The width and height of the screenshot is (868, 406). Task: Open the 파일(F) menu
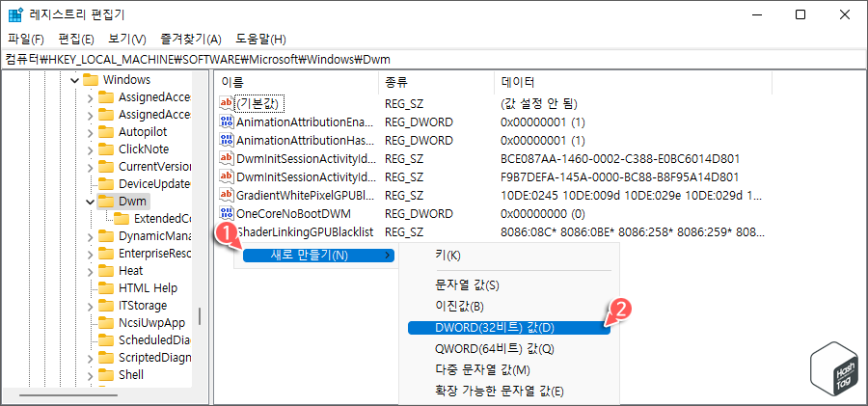coord(26,40)
